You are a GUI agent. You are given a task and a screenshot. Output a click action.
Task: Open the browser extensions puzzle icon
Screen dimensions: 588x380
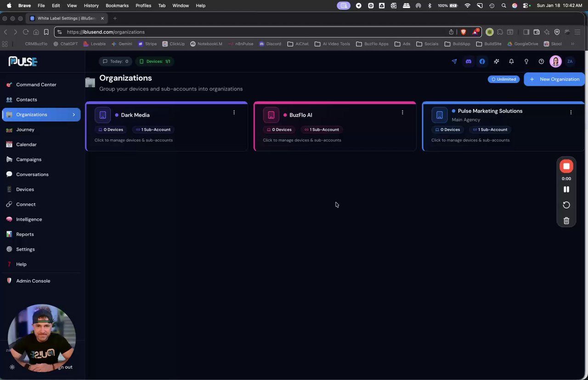point(500,32)
